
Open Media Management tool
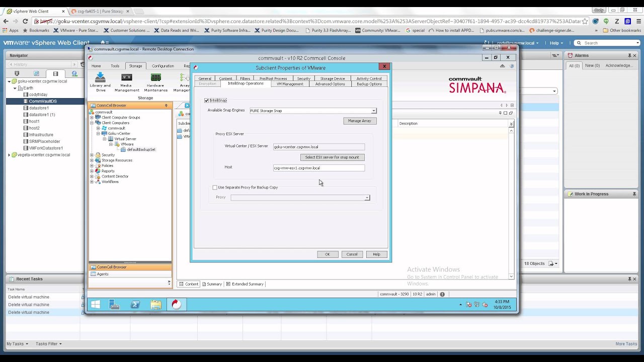[126, 81]
